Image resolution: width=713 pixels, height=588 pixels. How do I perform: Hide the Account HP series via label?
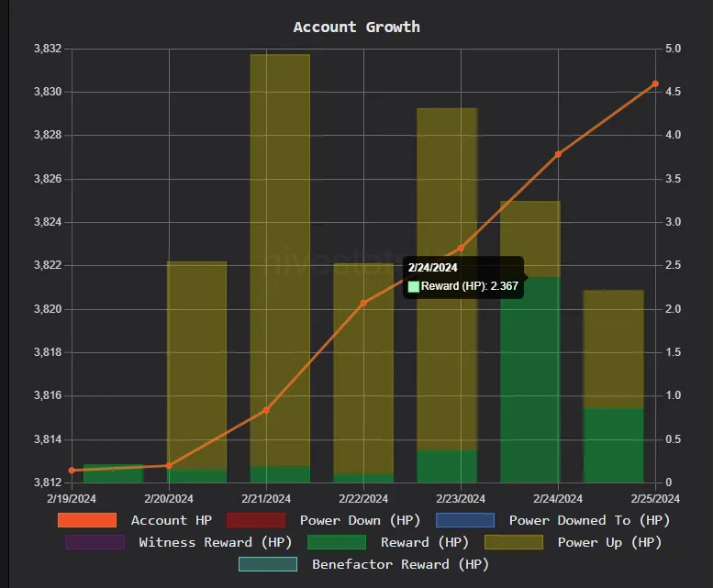(172, 520)
